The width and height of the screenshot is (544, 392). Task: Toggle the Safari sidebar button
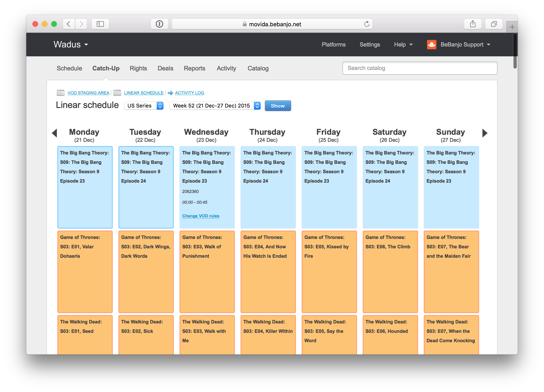(100, 24)
